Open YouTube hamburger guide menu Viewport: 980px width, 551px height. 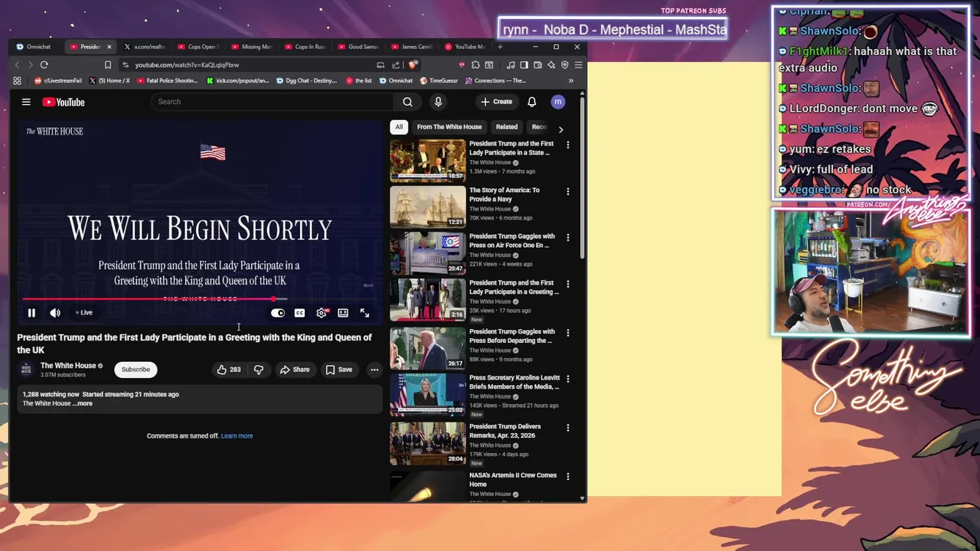26,102
